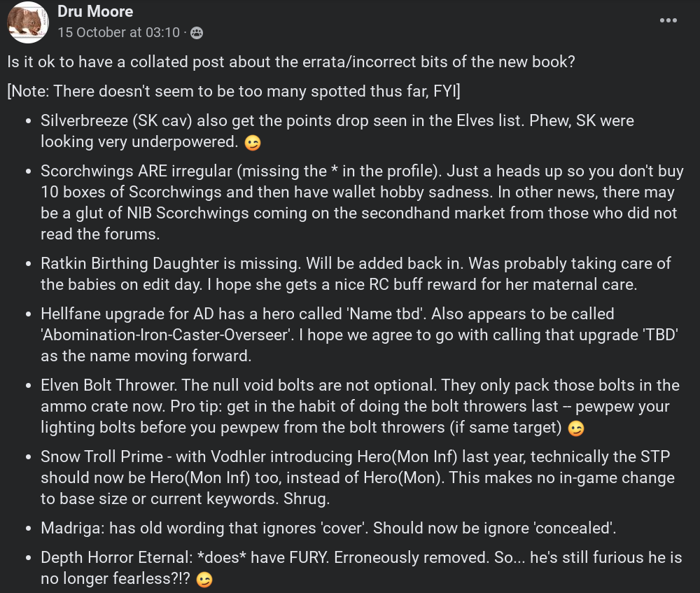
Task: Click the Madriga bullet text
Action: click(328, 528)
